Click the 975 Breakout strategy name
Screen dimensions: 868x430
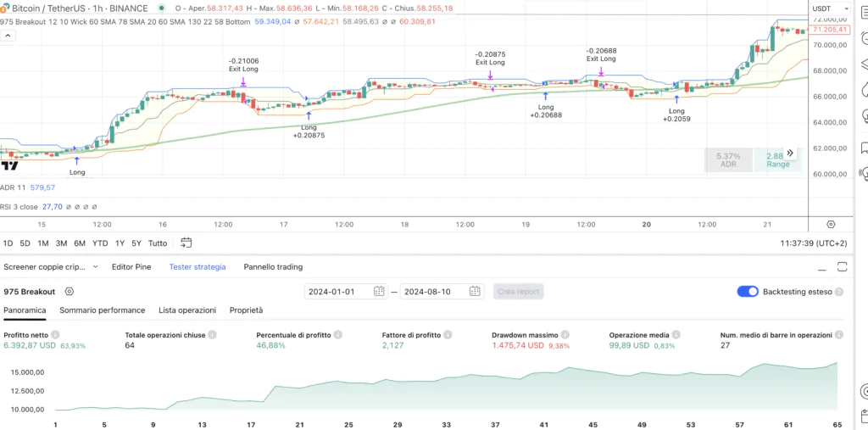tap(30, 292)
